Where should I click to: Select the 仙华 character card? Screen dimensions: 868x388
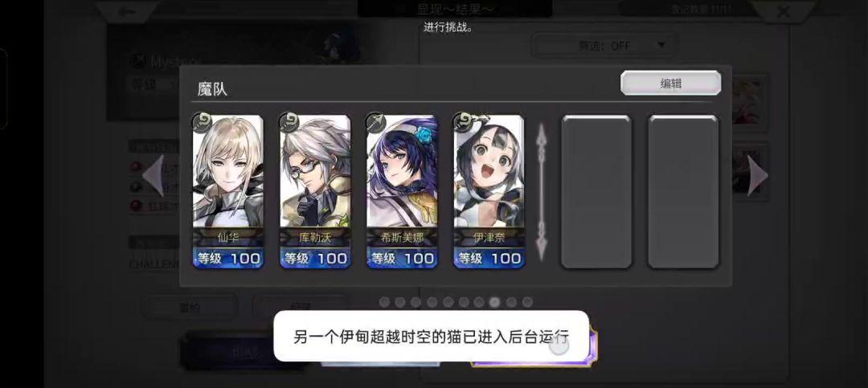[228, 191]
